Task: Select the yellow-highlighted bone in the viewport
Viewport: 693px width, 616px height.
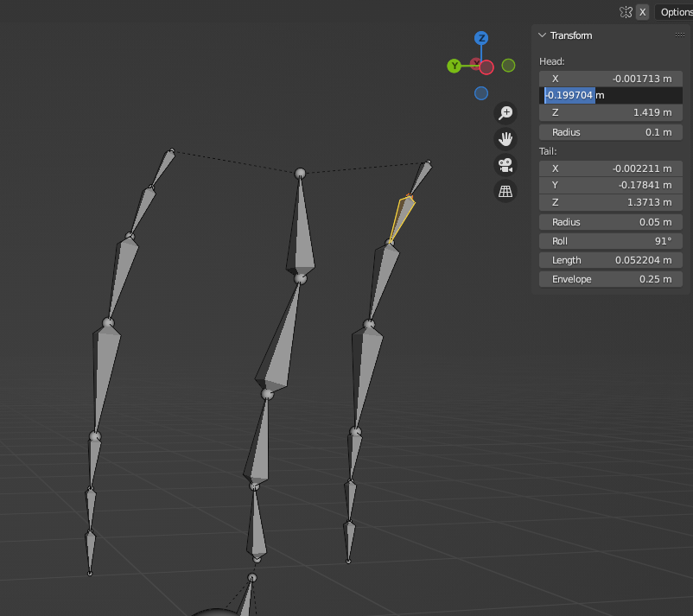Action: pos(401,216)
